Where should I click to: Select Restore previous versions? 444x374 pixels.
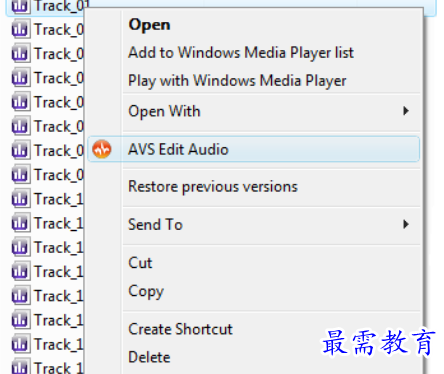pos(213,187)
